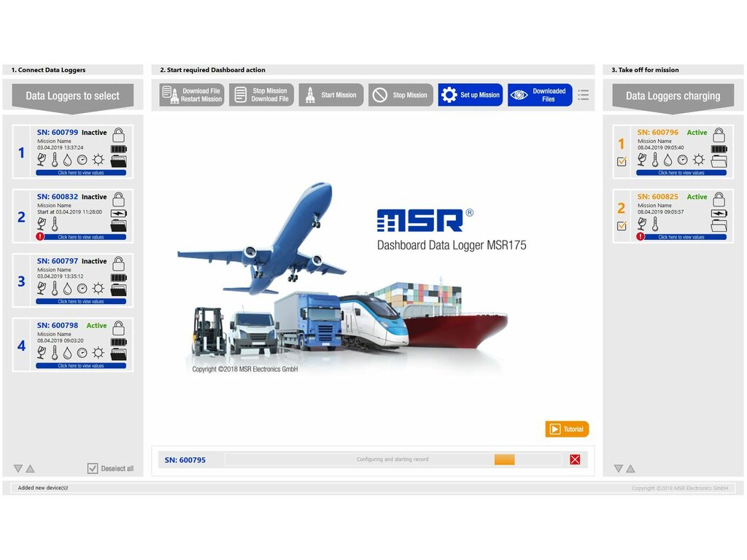747x560 pixels.
Task: Click the red alert icon on SN 600832
Action: (40, 237)
